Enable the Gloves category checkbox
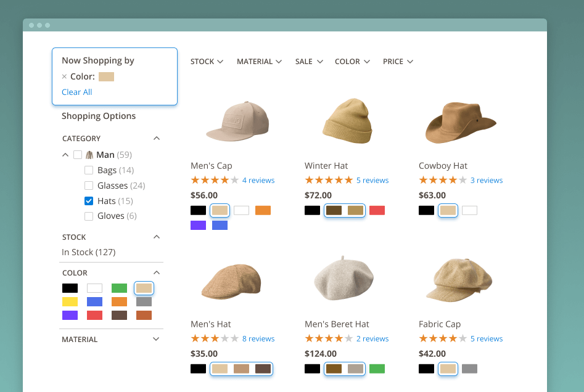The height and width of the screenshot is (392, 584). [89, 216]
